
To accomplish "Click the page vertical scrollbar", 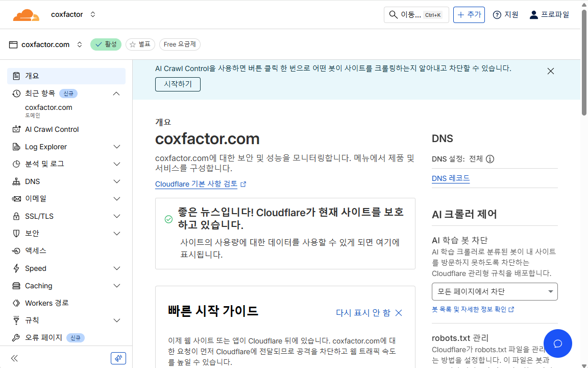I will pos(584,62).
